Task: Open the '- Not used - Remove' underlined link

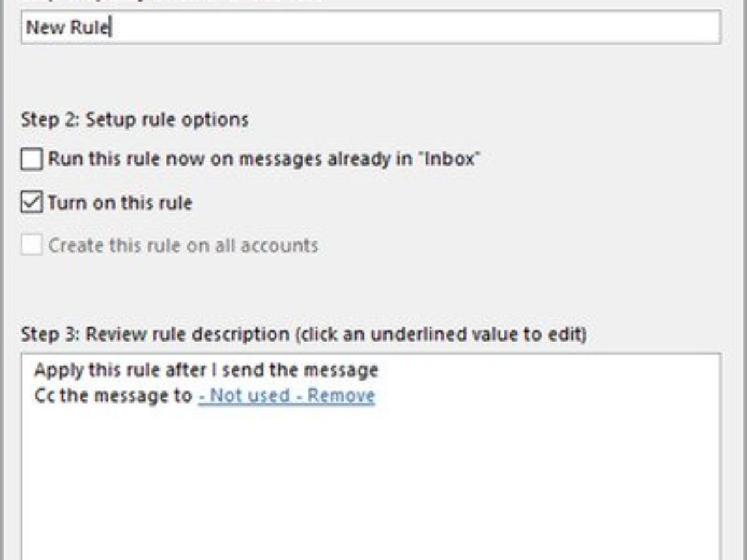Action: [286, 396]
